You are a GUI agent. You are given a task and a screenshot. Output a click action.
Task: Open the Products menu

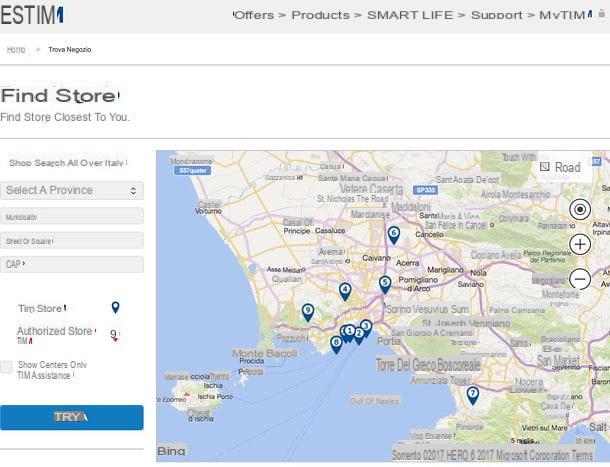321,15
